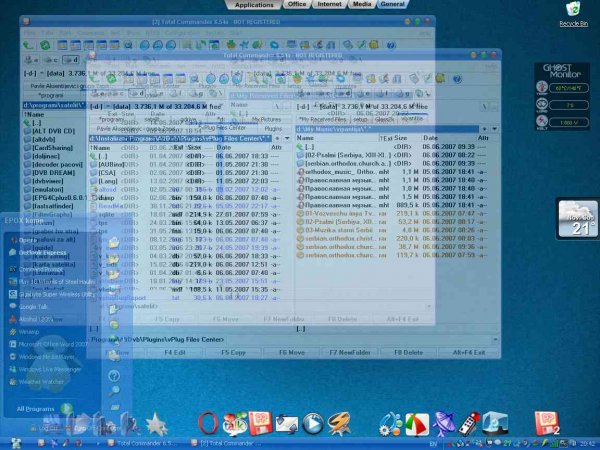Open Weather Watcher from the Start menu

[x=41, y=382]
